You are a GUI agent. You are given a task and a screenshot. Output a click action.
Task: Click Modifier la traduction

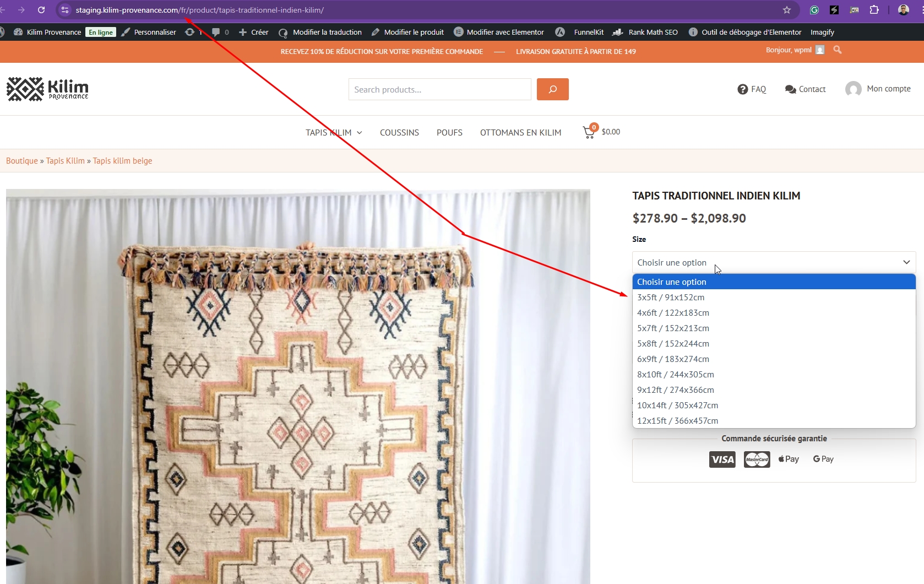320,32
